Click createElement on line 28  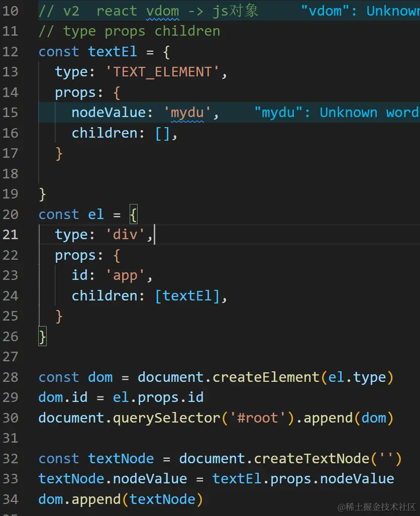click(266, 377)
